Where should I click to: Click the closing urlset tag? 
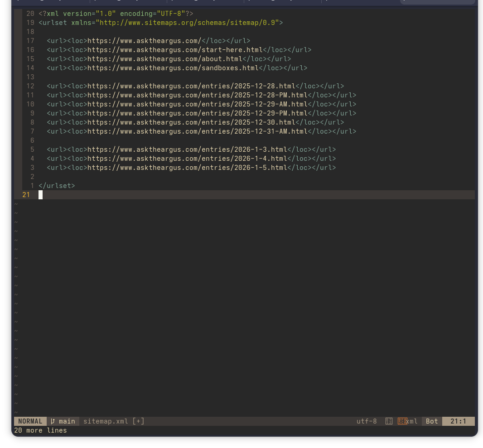pos(57,186)
